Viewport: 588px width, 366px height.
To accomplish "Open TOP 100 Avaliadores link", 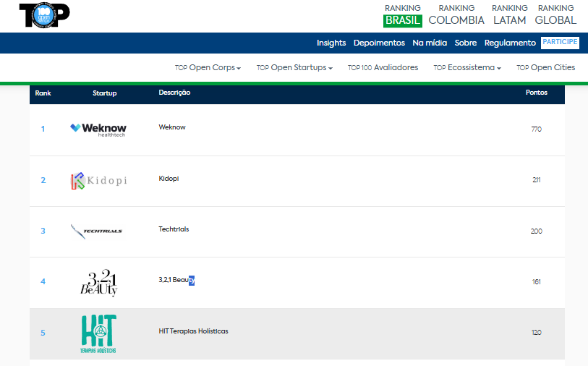I will click(x=383, y=67).
